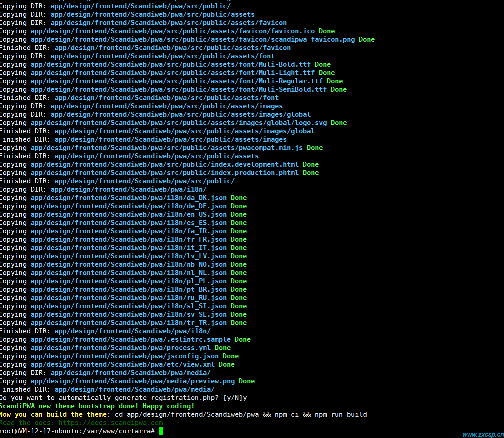Click the .eslintrc.sample file path
Screen dimensions: 504x438
click(131, 339)
